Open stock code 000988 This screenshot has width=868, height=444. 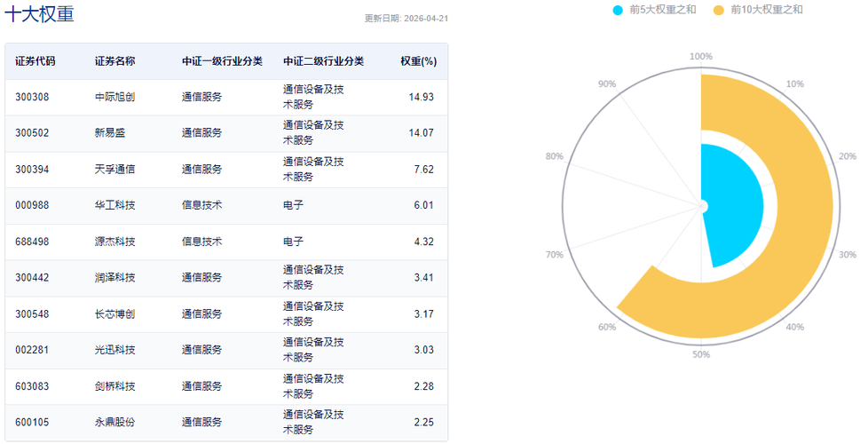coord(32,205)
